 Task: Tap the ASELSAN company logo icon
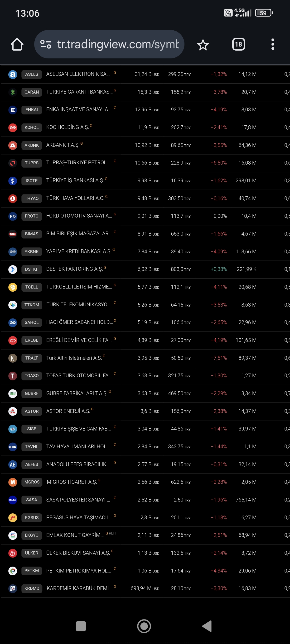[x=13, y=74]
